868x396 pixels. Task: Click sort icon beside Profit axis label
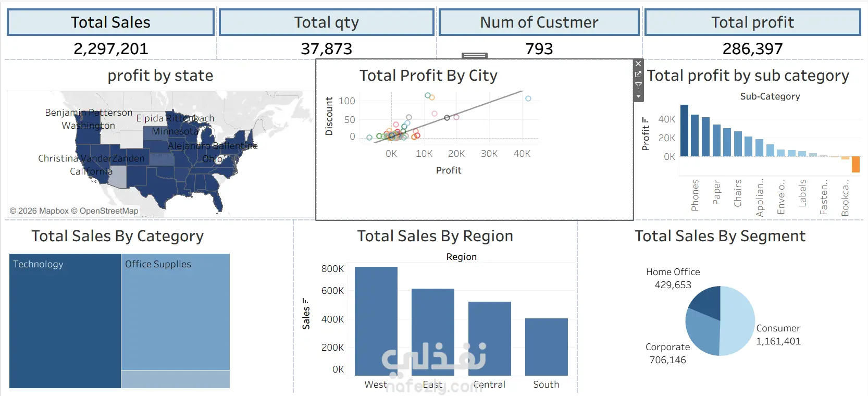pos(646,121)
